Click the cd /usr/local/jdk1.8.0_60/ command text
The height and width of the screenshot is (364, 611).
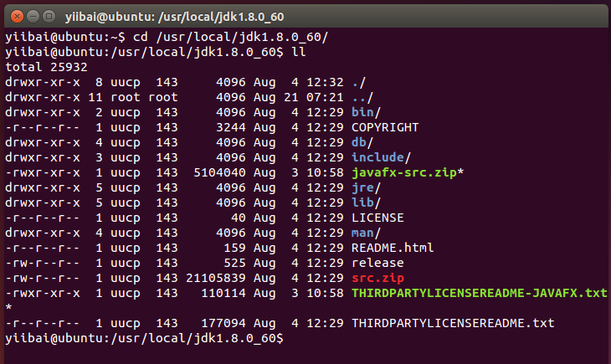(x=231, y=37)
